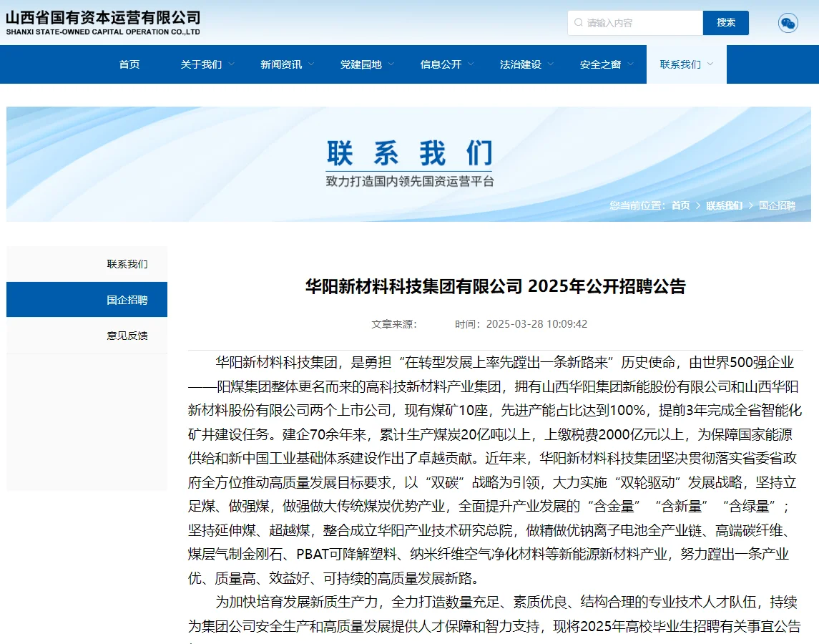This screenshot has height=644, width=819.
Task: Open the 信息公开 menu
Action: click(x=441, y=64)
